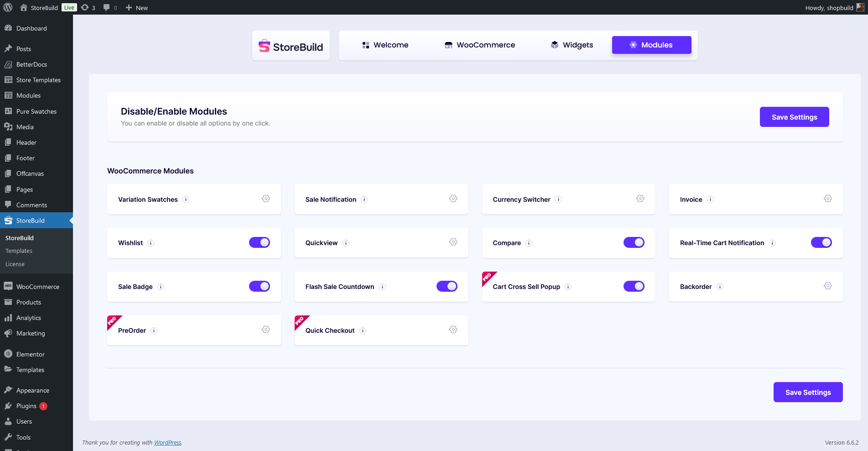Open comments bubble in admin bar
The image size is (868, 451).
point(110,8)
